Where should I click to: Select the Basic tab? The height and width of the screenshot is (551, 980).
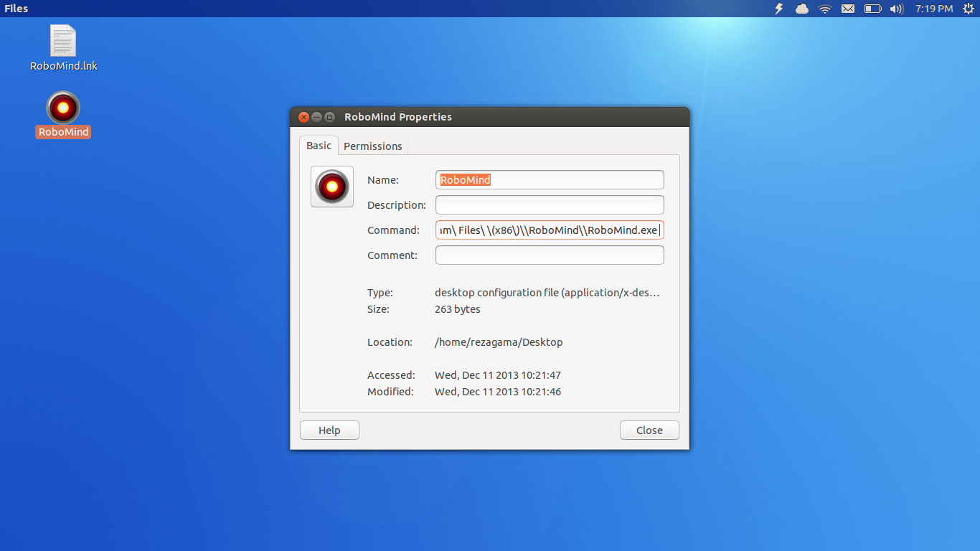coord(318,146)
